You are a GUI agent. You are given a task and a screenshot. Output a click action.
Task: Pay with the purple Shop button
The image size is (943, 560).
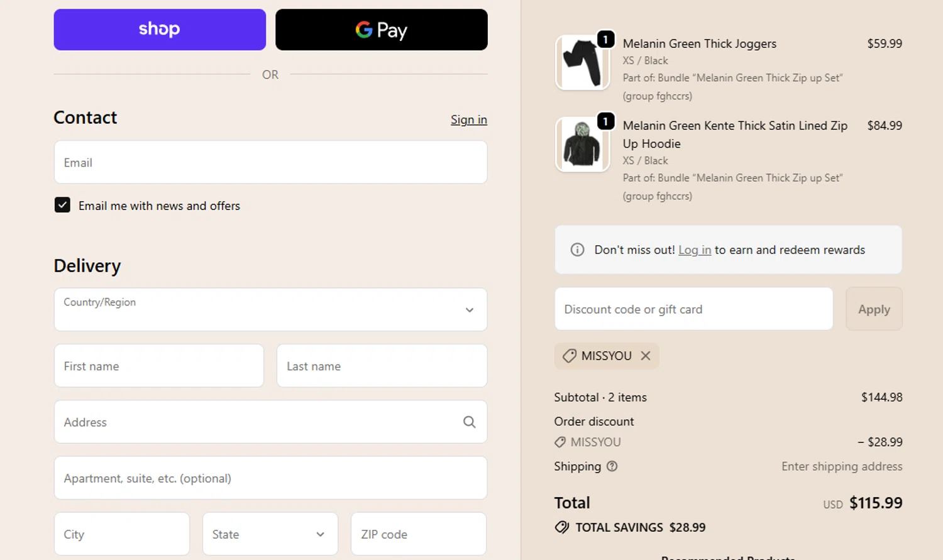pyautogui.click(x=160, y=30)
